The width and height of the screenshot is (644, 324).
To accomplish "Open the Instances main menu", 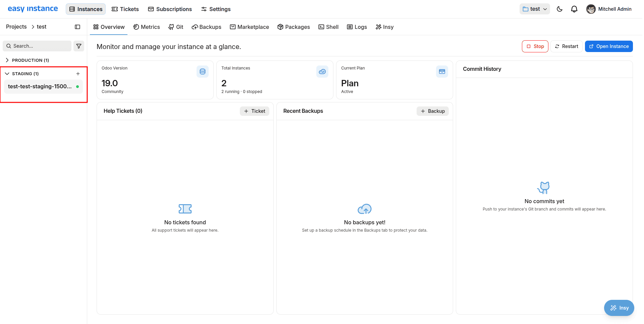I will point(86,9).
